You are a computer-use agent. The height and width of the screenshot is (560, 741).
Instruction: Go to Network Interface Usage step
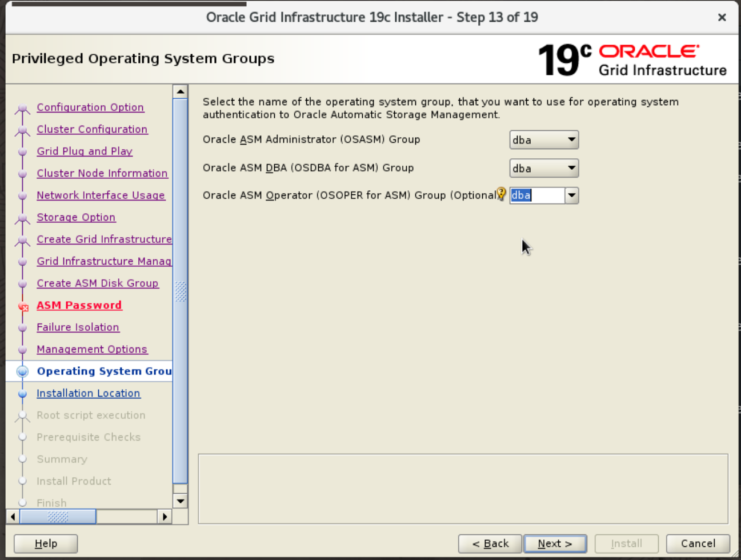(x=101, y=195)
